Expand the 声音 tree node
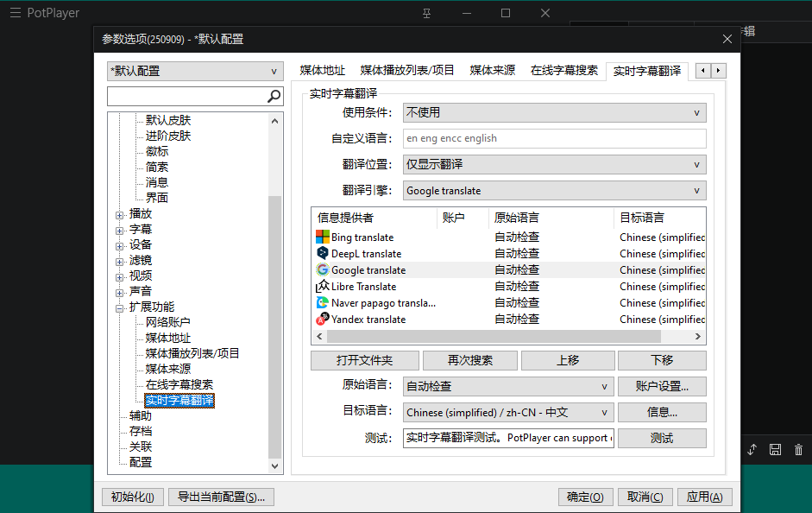 120,293
